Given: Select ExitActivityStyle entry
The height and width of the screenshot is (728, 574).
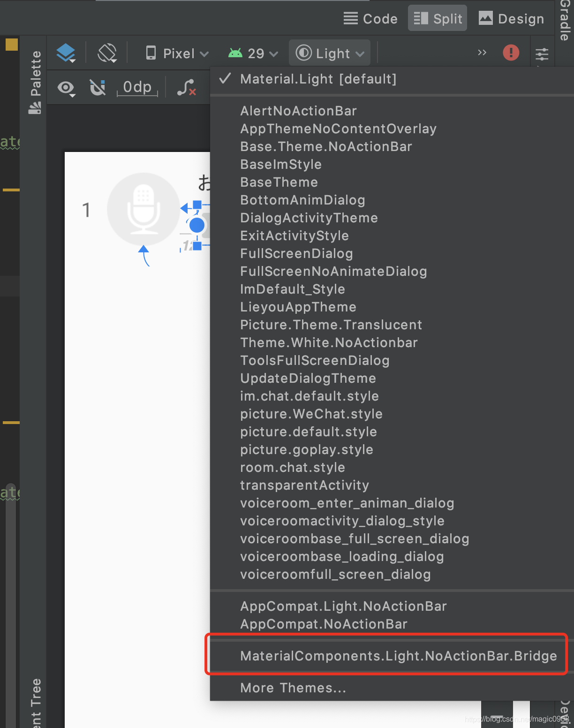Looking at the screenshot, I should (x=392, y=235).
